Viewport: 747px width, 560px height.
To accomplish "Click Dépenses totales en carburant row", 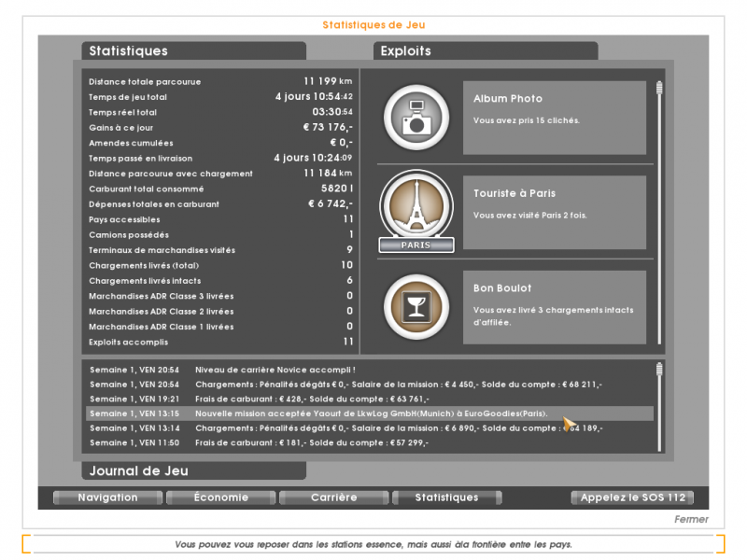I will 220,203.
